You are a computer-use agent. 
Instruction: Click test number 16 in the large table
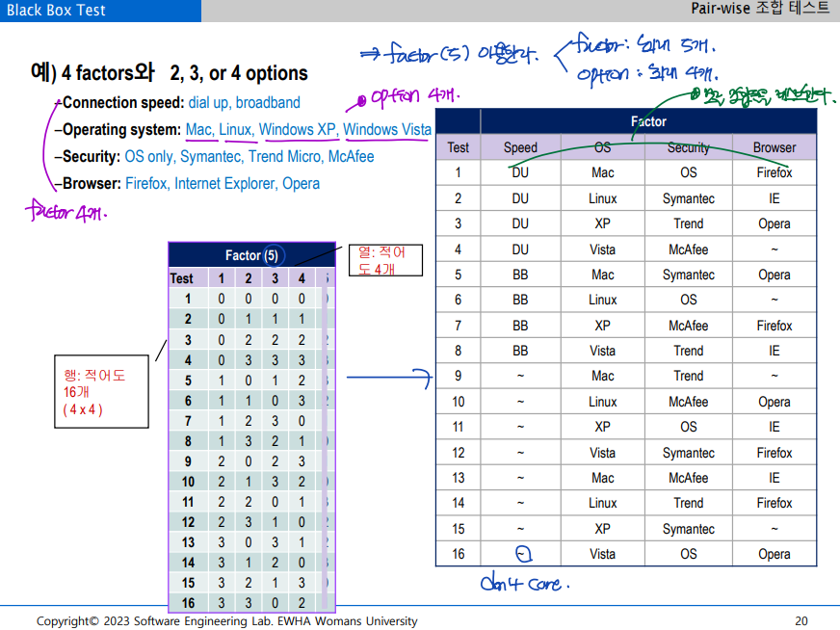(x=458, y=554)
